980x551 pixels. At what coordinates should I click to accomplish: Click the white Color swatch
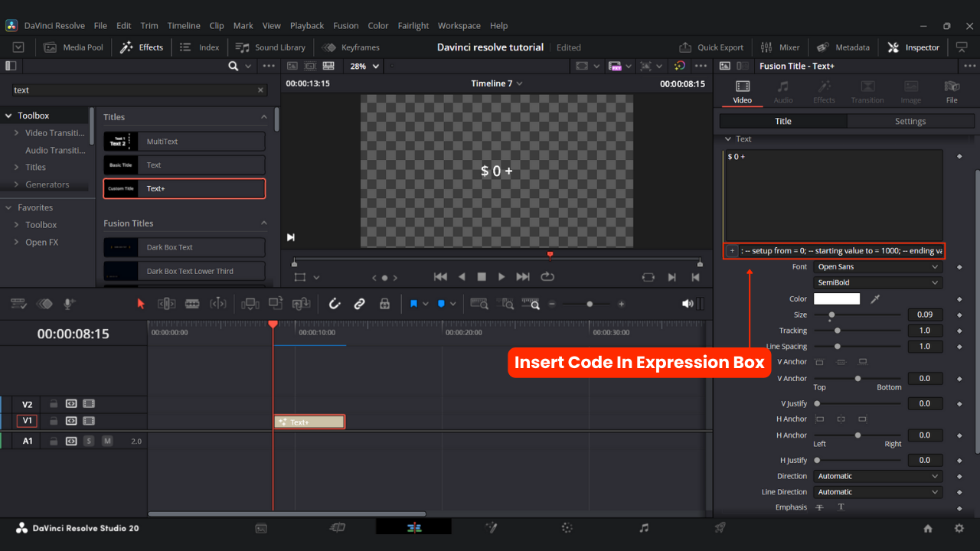836,299
